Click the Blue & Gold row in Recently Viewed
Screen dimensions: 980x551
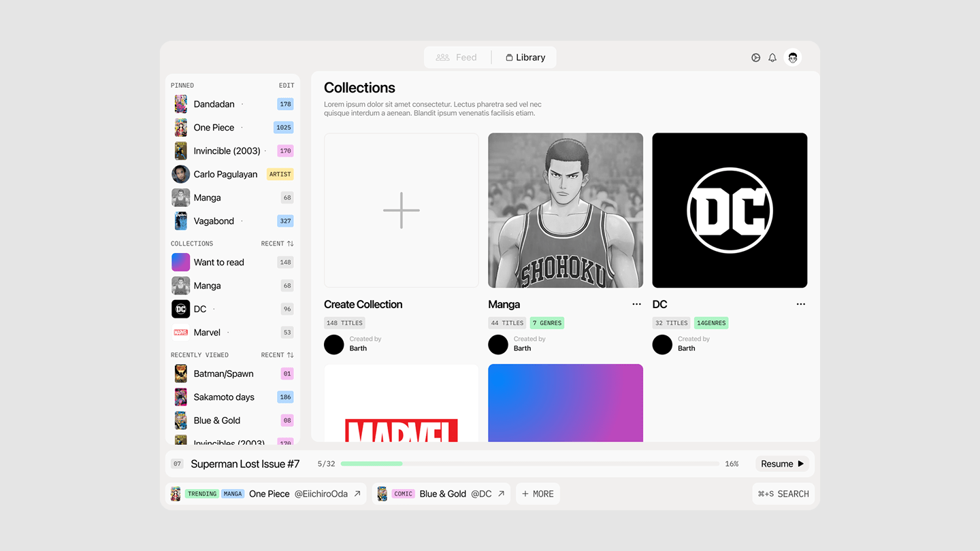pos(233,420)
